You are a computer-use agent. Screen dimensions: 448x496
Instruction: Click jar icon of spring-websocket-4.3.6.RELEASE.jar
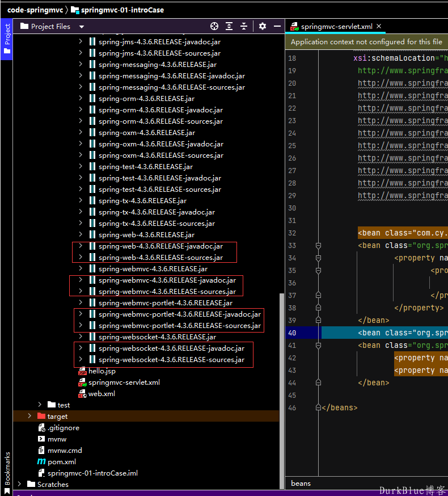[92, 337]
